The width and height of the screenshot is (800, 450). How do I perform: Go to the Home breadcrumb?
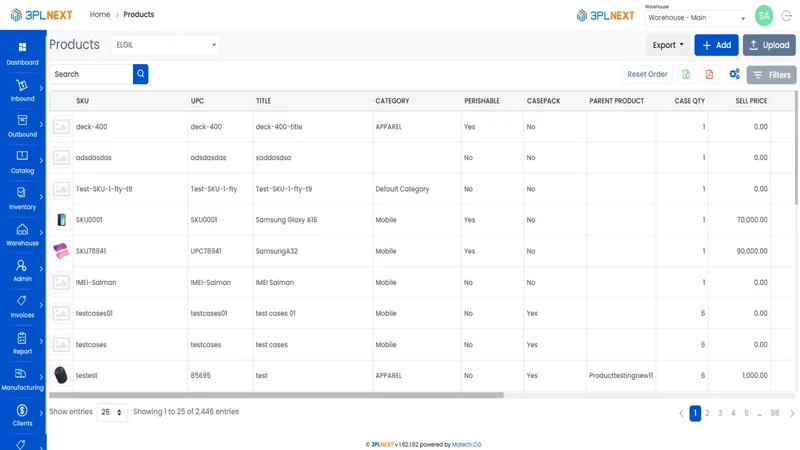click(x=99, y=14)
